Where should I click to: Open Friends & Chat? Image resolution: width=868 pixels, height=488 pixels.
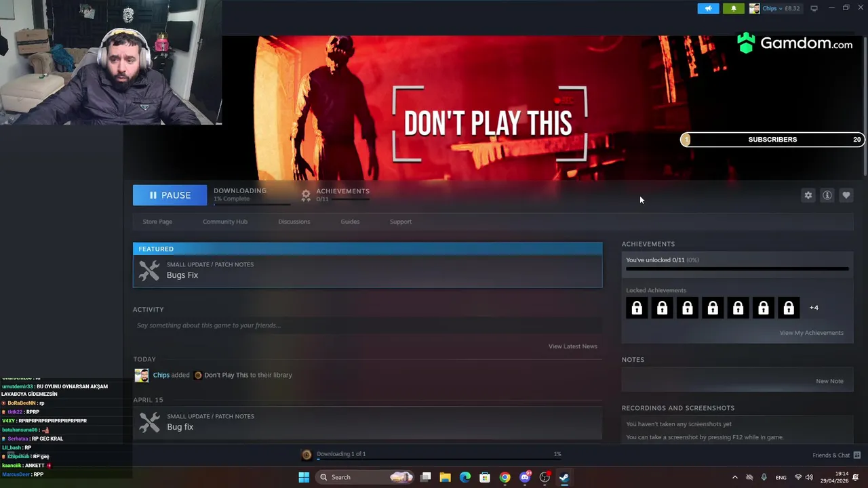(x=836, y=455)
